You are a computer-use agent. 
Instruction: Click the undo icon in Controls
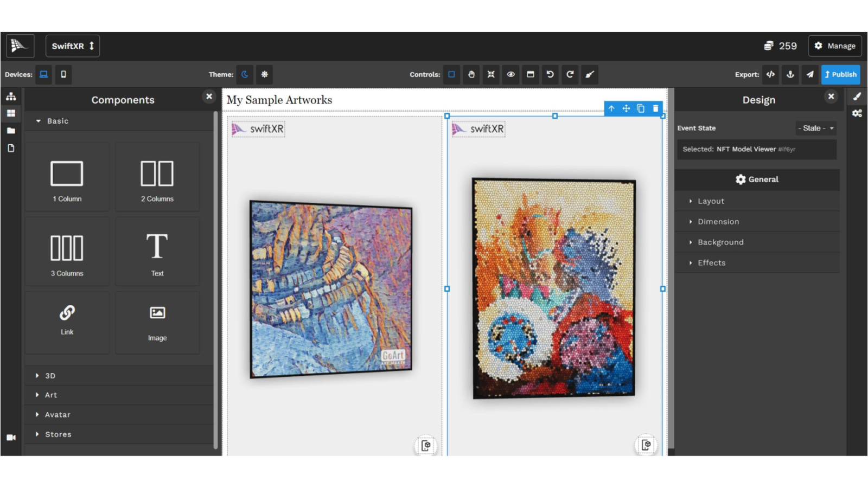coord(550,74)
